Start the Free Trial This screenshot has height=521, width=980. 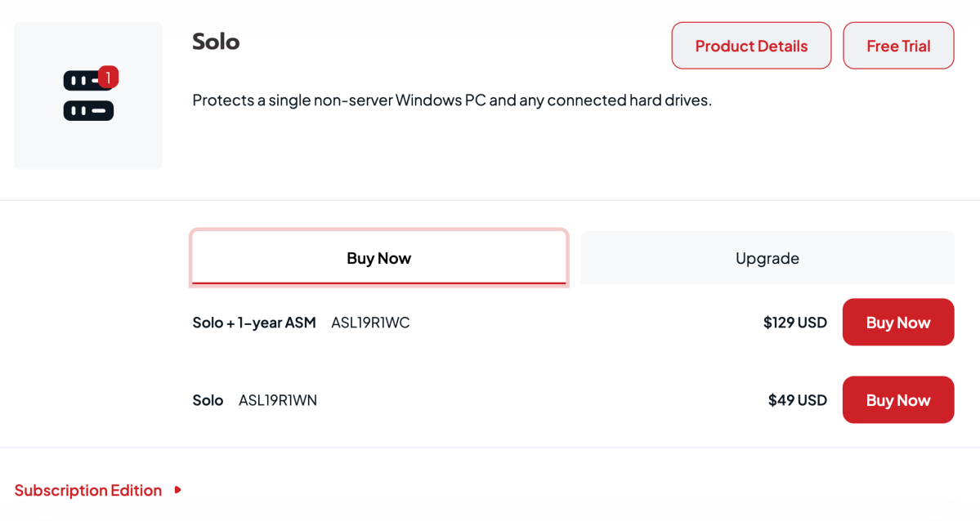(898, 46)
